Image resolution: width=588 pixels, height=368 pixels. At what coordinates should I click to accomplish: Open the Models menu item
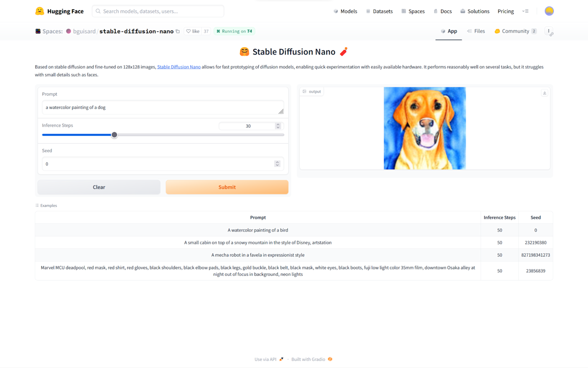(345, 11)
